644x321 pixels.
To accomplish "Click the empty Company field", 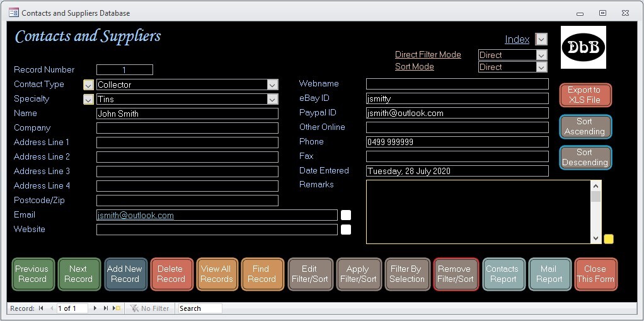I will tap(187, 128).
